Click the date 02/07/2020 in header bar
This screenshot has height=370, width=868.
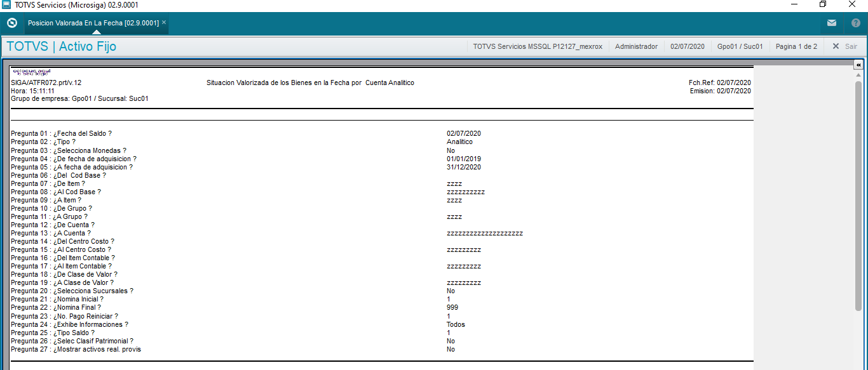(x=688, y=46)
